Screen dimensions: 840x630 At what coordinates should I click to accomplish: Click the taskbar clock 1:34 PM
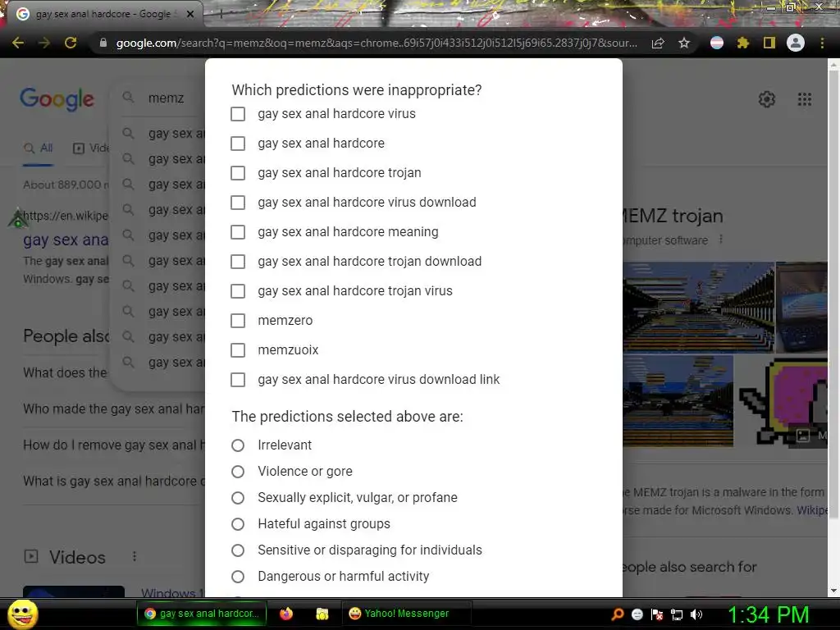768,614
